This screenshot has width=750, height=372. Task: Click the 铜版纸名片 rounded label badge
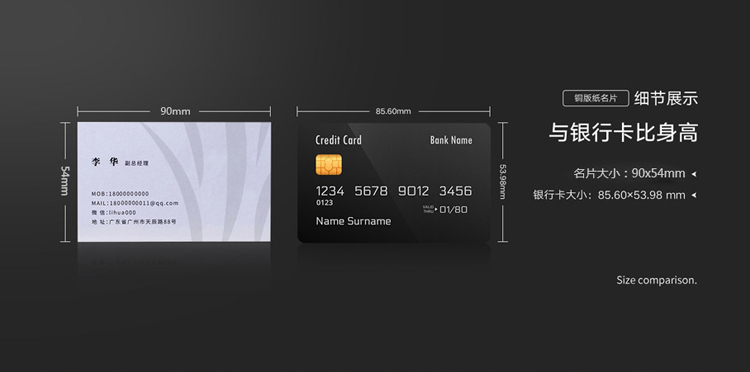click(596, 98)
